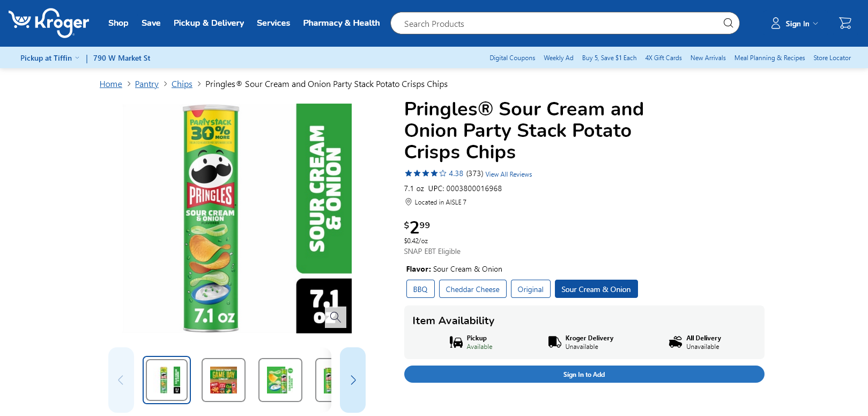
Task: Click the zoom magnifier on product image
Action: point(336,317)
